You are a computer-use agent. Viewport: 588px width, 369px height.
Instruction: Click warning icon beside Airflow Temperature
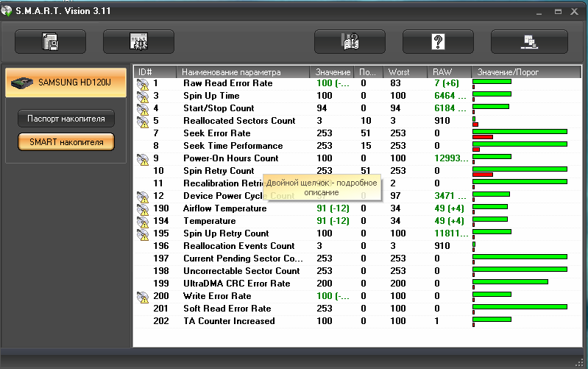point(143,209)
